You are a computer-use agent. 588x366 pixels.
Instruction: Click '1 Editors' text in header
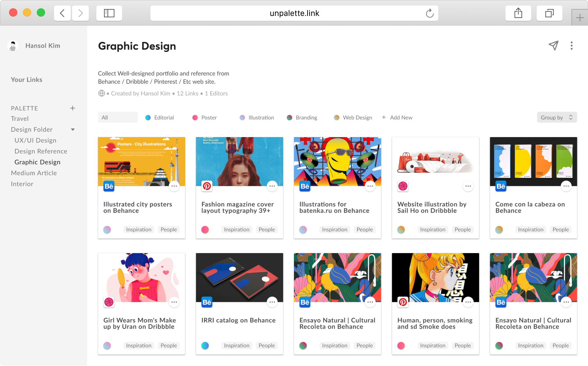click(x=216, y=93)
